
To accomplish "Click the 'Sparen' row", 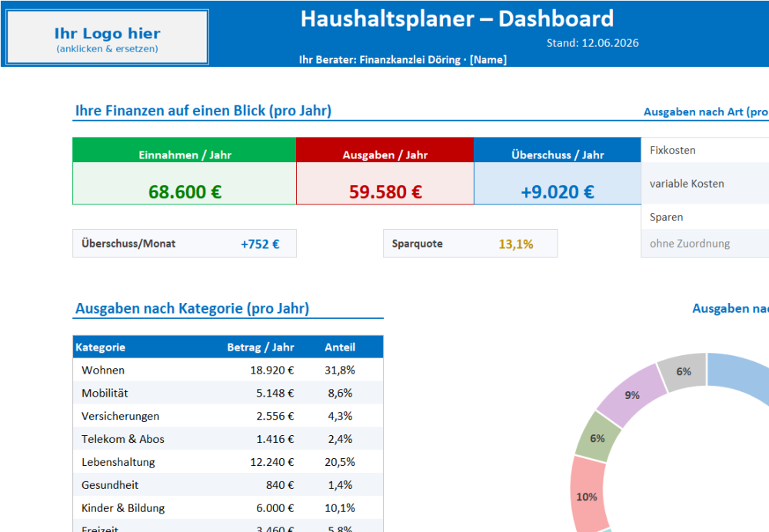I will point(704,217).
